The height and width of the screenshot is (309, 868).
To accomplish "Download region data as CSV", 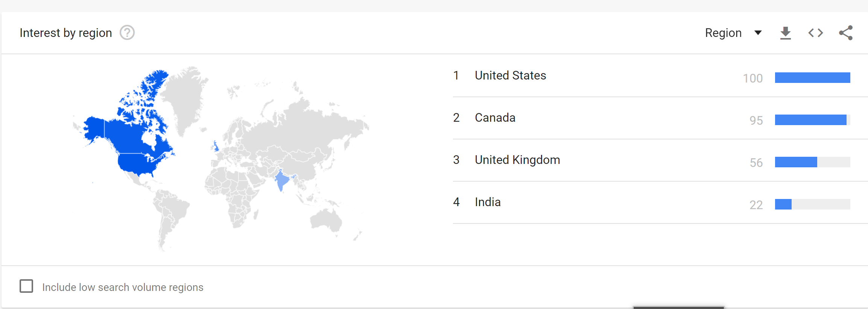I will point(785,33).
